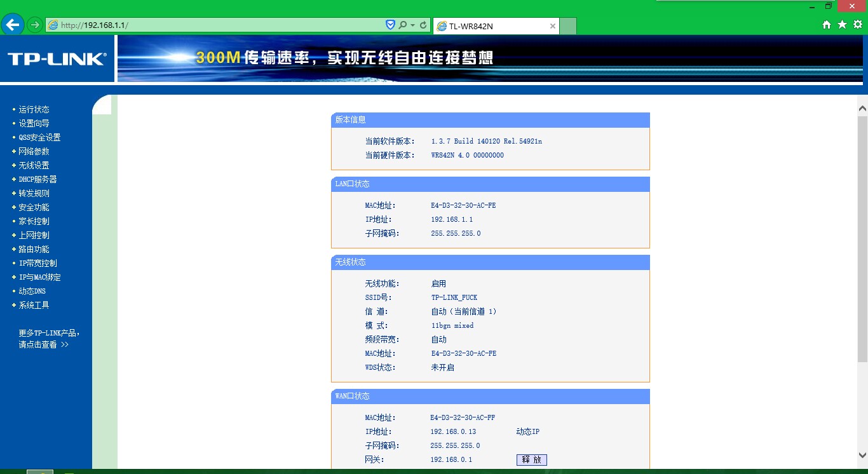
Task: Expand the 上网控制 menu
Action: pos(34,235)
